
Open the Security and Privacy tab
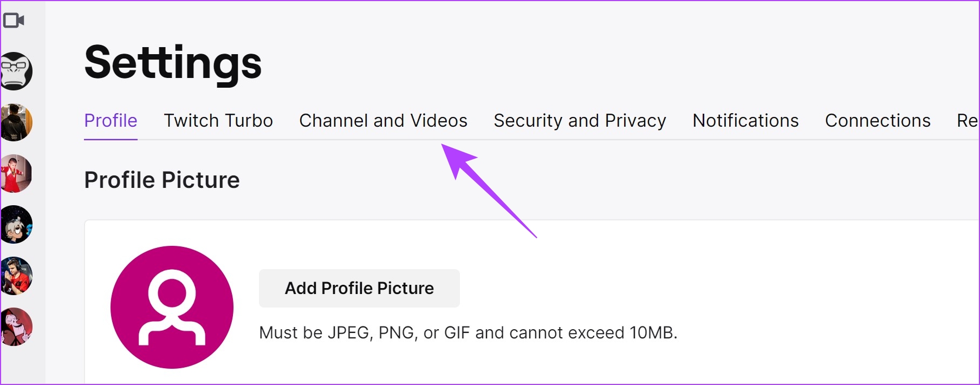(x=580, y=121)
